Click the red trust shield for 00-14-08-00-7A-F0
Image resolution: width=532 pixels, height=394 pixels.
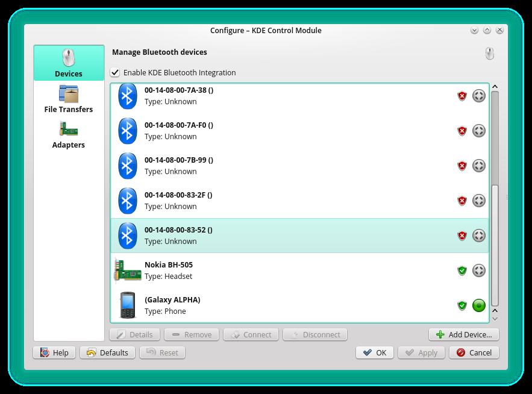click(462, 131)
